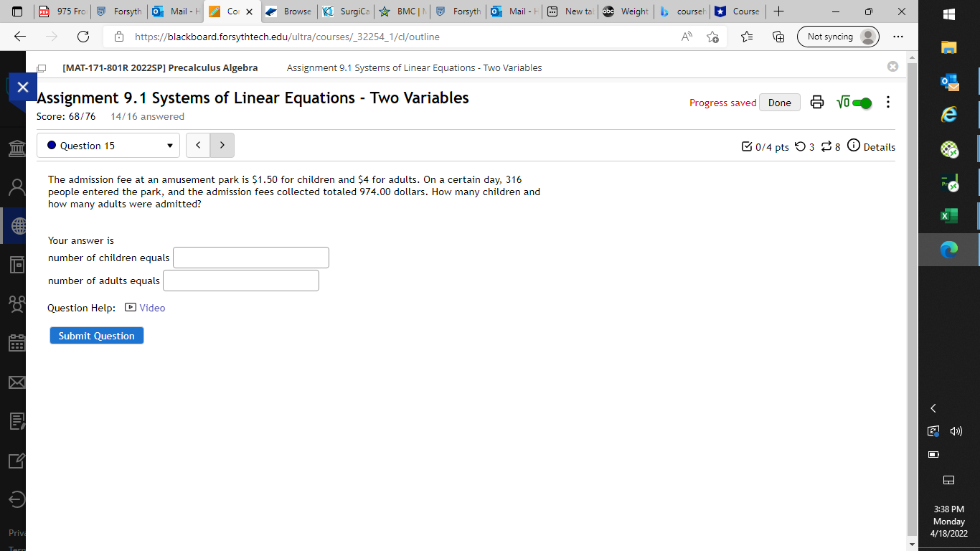This screenshot has width=980, height=551.
Task: Open the Blackboard calendar sidebar icon
Action: pos(16,343)
